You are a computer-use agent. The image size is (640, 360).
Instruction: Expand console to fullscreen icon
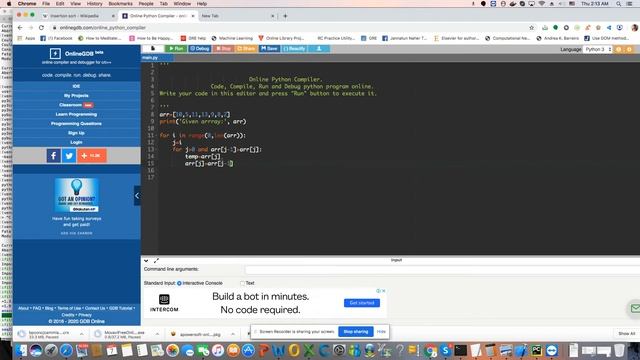click(x=156, y=260)
